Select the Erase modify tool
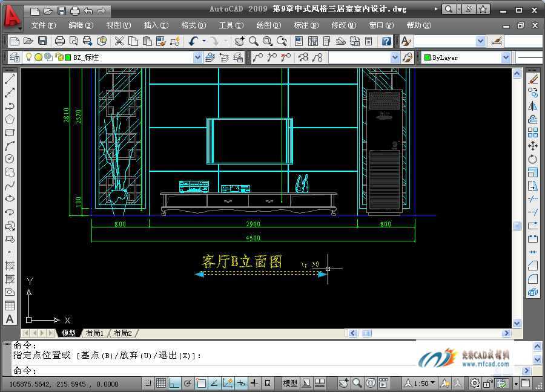Viewport: 545px width, 392px height. pos(533,79)
